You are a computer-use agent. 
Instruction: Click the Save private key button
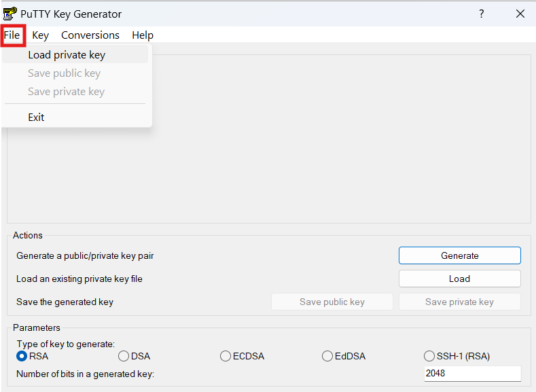pos(459,302)
